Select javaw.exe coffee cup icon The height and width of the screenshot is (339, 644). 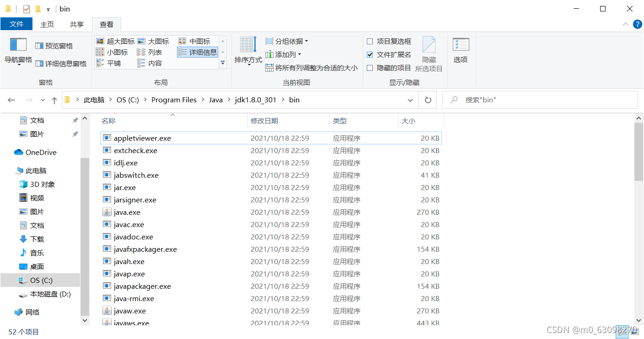pos(107,311)
